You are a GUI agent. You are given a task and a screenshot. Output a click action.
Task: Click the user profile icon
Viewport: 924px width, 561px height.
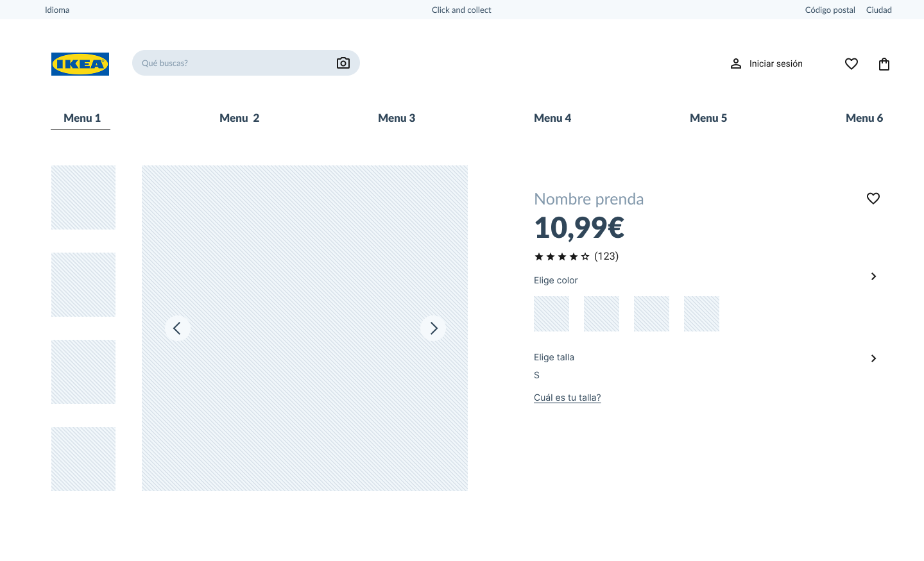pyautogui.click(x=736, y=63)
